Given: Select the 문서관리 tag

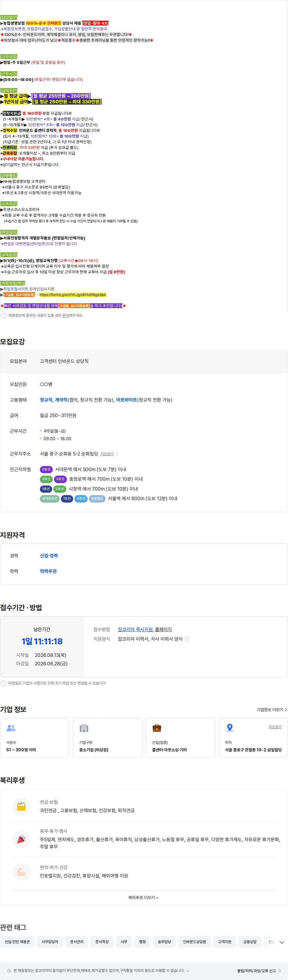Looking at the screenshot, I should [x=76, y=942].
